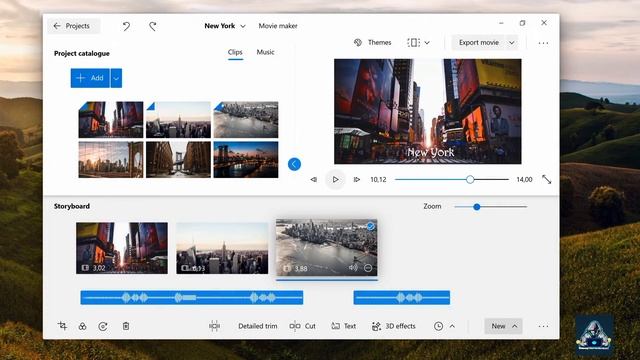Viewport: 640px width, 360px height.
Task: Expand the Add button dropdown arrow
Action: (116, 78)
